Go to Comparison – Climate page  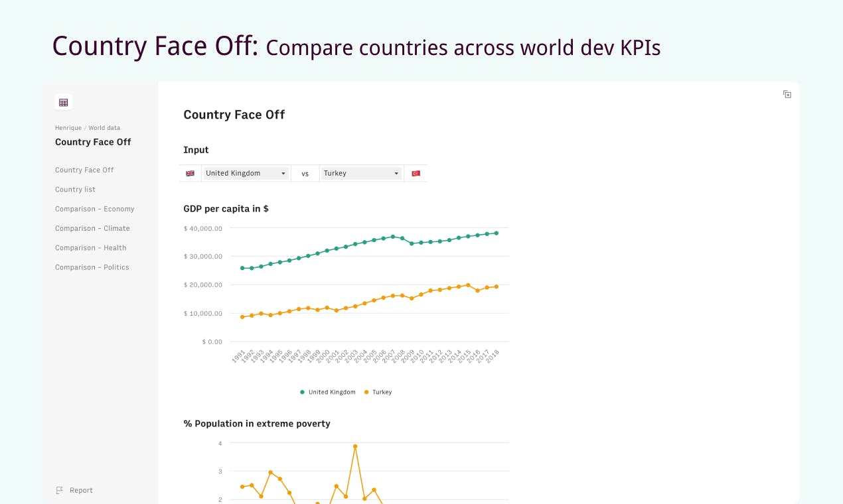click(92, 228)
